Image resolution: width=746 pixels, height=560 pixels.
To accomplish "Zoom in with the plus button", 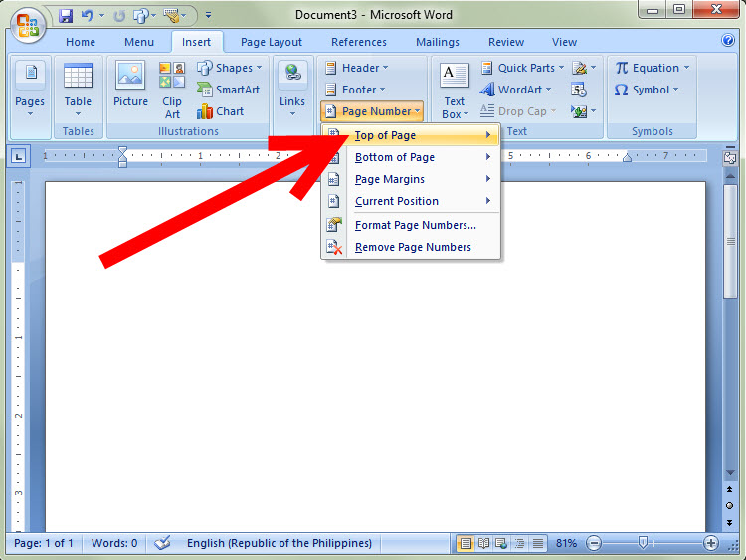I will pos(711,543).
